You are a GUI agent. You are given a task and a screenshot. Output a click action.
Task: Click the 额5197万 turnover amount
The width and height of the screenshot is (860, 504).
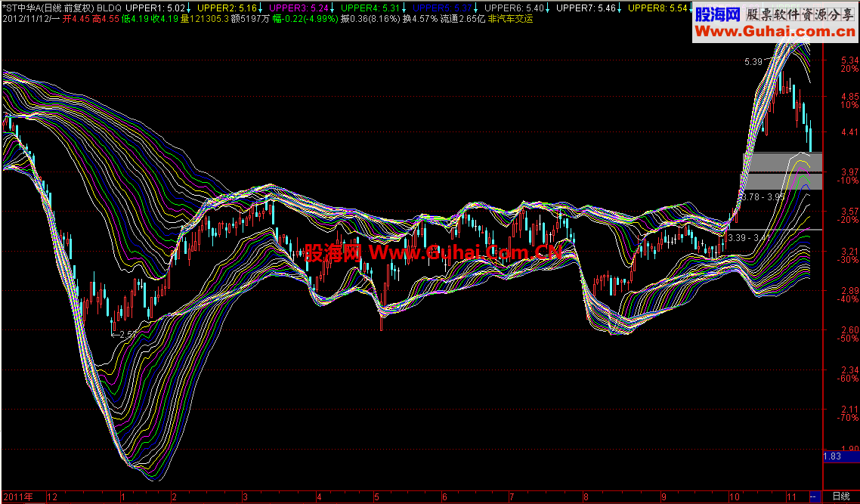pos(250,19)
